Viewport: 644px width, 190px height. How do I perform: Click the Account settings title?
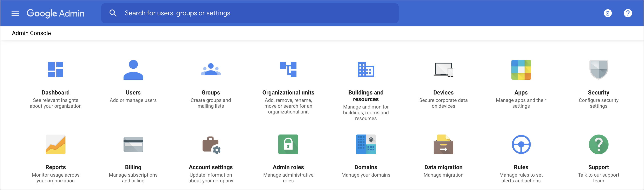point(211,167)
